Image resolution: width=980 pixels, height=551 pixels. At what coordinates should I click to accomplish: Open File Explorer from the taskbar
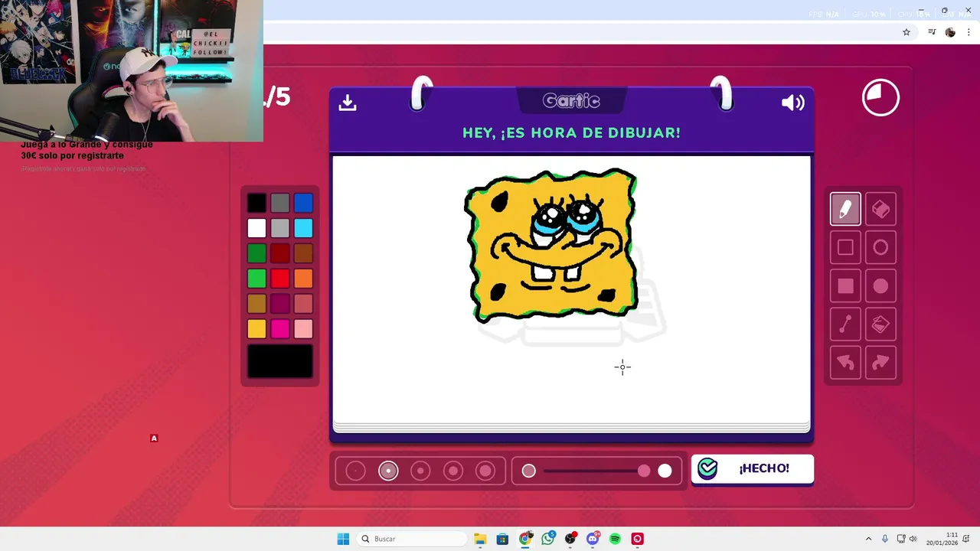(480, 539)
